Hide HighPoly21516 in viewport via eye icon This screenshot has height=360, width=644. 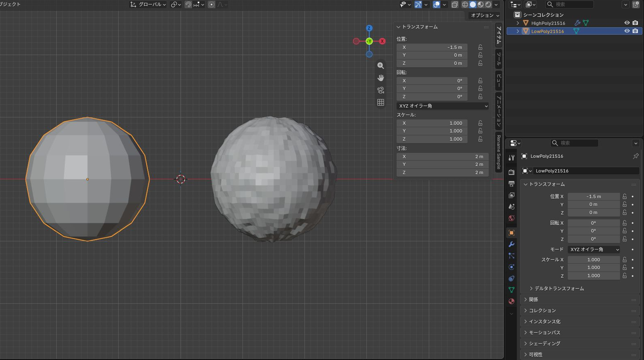pyautogui.click(x=627, y=23)
